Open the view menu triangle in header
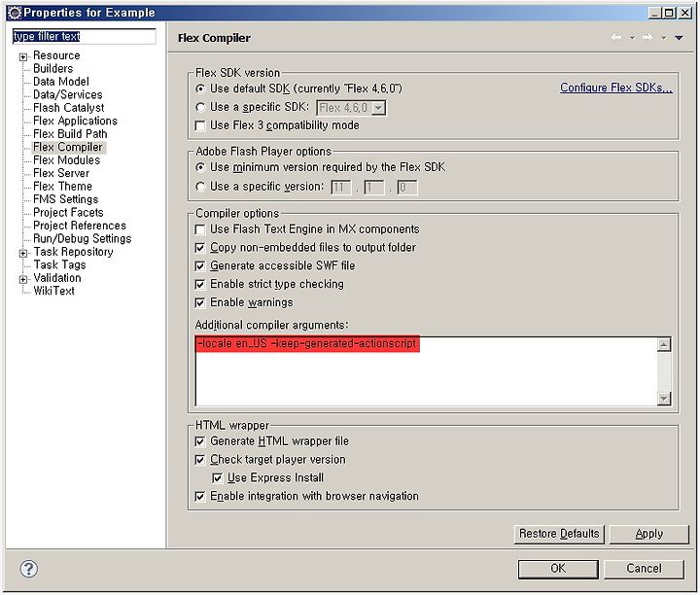 coord(679,38)
